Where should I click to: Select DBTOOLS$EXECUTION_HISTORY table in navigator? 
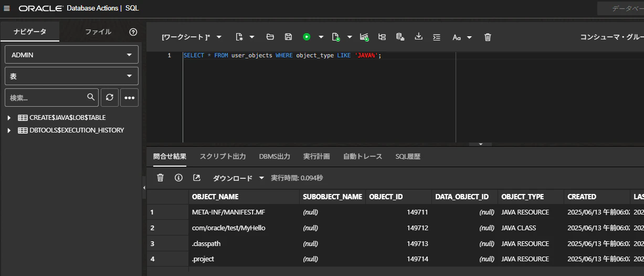[x=77, y=130]
